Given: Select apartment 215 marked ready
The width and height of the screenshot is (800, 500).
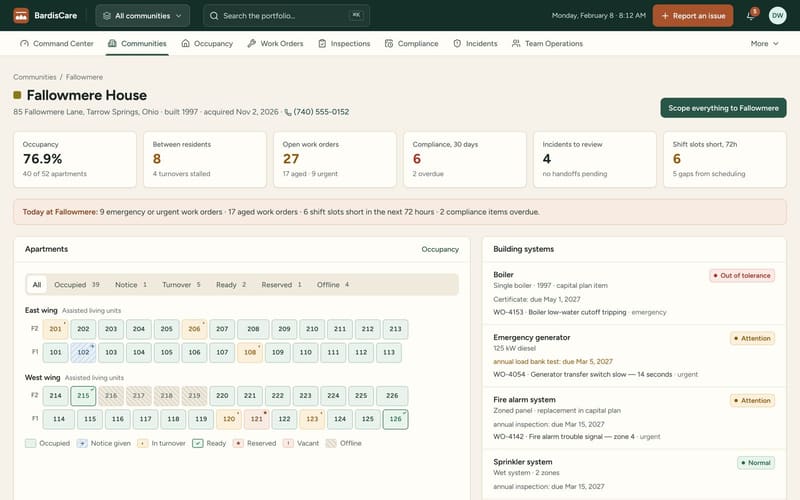Looking at the screenshot, I should click(83, 396).
